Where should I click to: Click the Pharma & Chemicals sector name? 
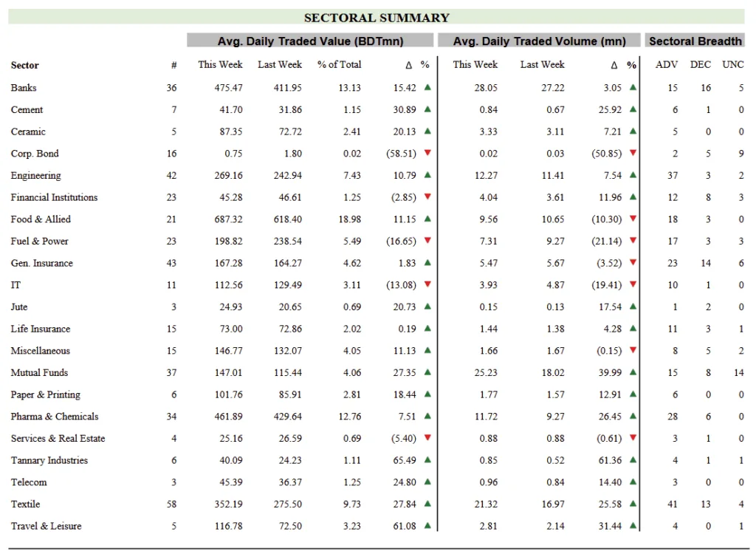click(x=55, y=417)
